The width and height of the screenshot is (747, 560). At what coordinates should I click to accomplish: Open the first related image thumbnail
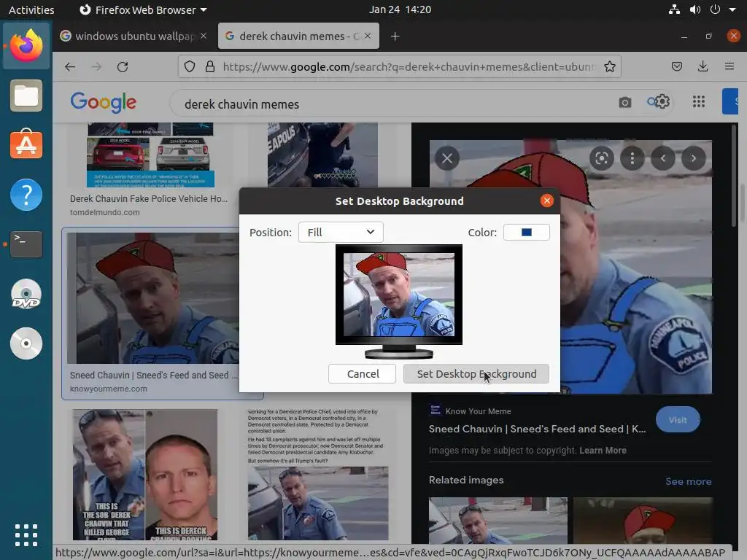click(x=498, y=521)
